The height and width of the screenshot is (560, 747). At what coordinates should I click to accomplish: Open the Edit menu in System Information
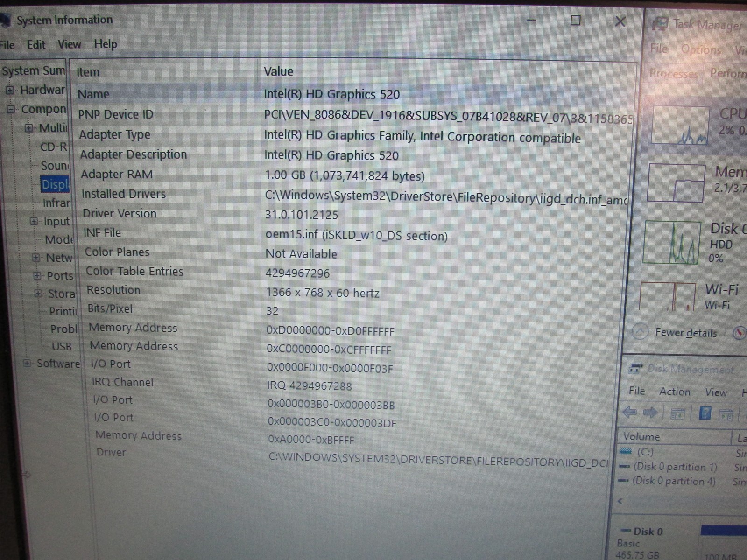point(36,45)
